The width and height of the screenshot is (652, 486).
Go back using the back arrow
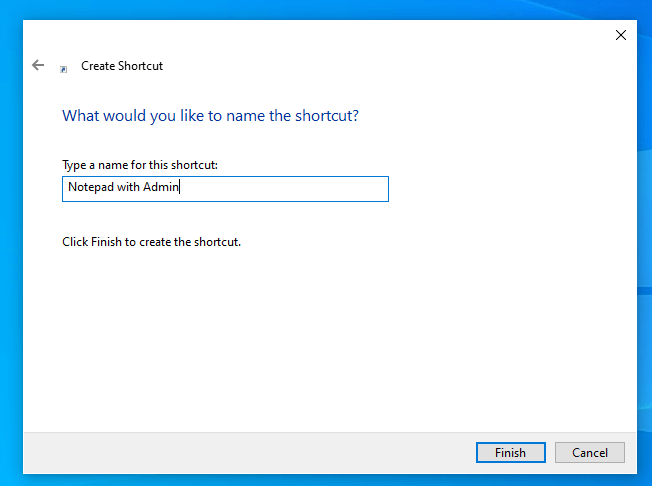pyautogui.click(x=38, y=65)
